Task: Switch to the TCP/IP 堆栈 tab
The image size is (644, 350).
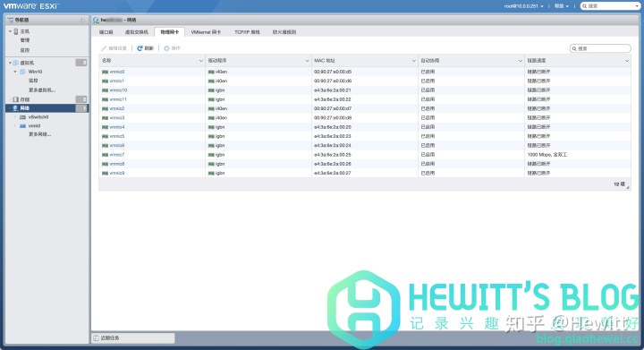Action: (247, 32)
